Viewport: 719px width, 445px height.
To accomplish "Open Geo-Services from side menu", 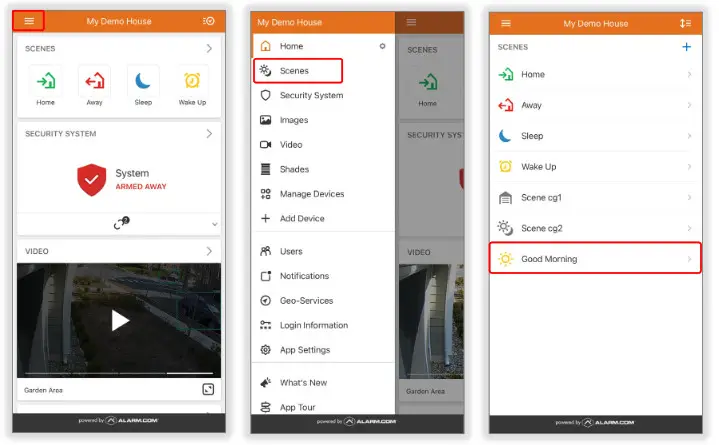I will click(324, 301).
